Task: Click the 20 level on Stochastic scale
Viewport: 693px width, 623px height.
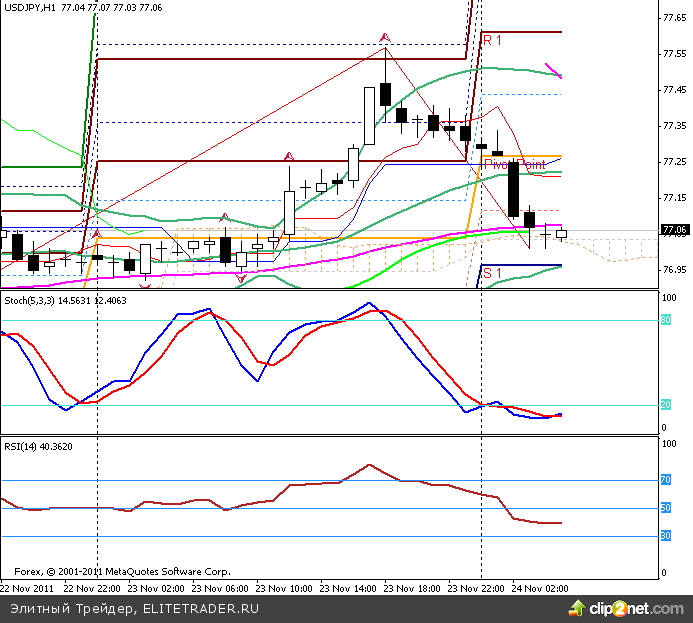Action: click(664, 405)
